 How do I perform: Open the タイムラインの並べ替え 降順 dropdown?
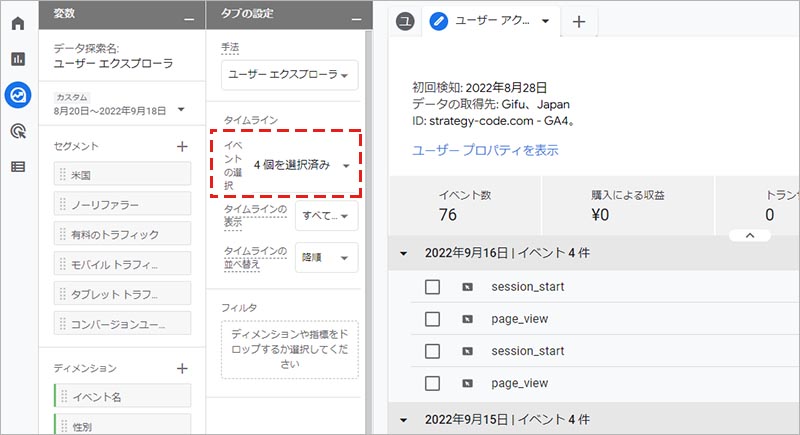pyautogui.click(x=327, y=257)
